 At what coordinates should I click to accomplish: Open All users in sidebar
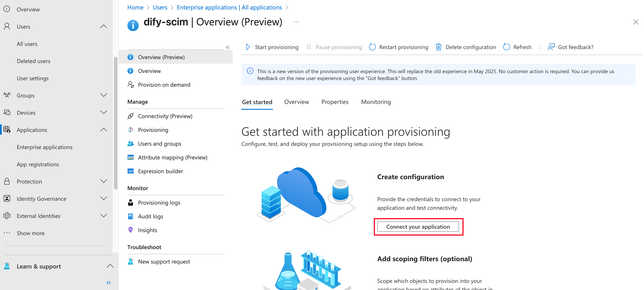(27, 44)
